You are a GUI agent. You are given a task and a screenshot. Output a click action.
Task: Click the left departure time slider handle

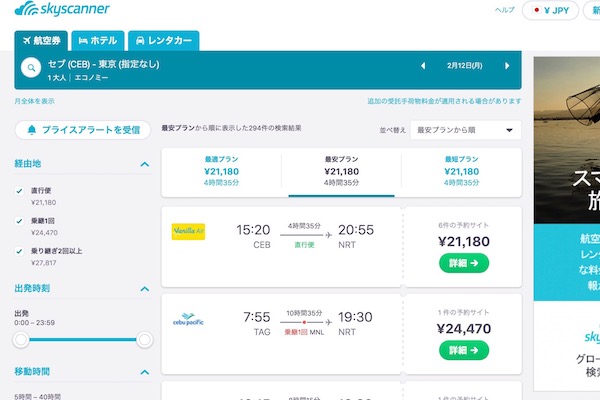pyautogui.click(x=21, y=340)
